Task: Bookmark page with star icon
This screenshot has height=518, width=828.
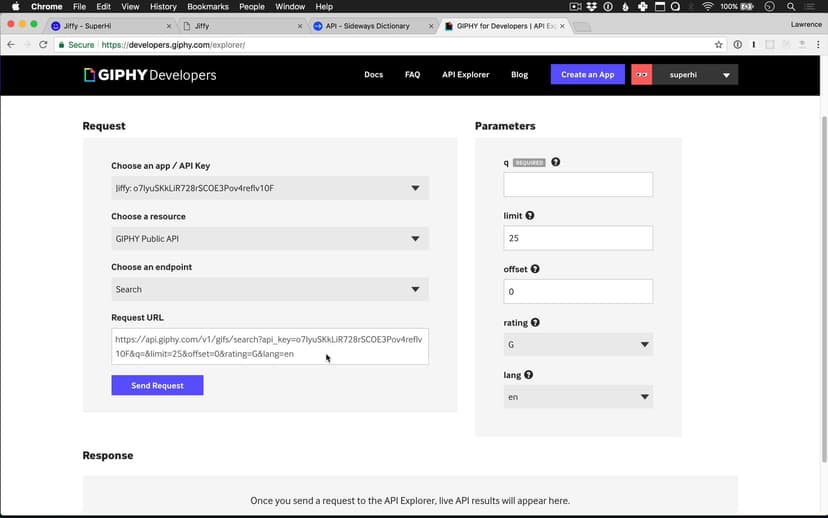Action: [x=718, y=45]
